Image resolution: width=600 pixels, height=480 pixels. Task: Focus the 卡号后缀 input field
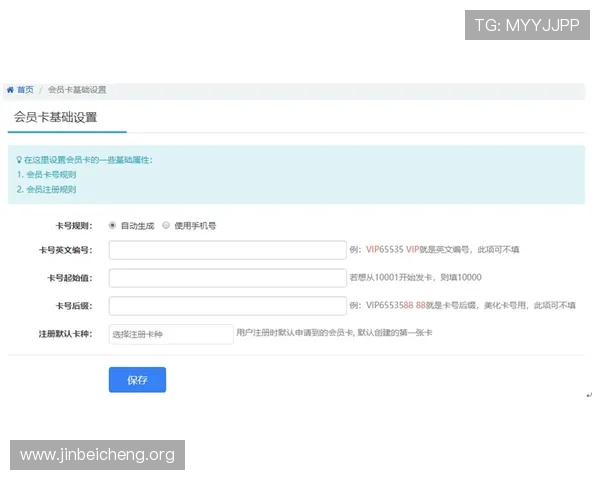click(x=228, y=306)
